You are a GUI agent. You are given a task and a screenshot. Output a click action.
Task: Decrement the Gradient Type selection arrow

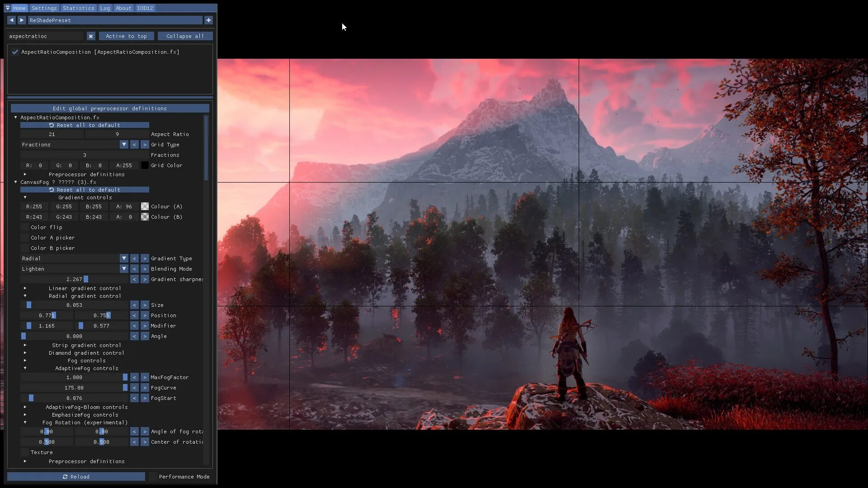[134, 258]
